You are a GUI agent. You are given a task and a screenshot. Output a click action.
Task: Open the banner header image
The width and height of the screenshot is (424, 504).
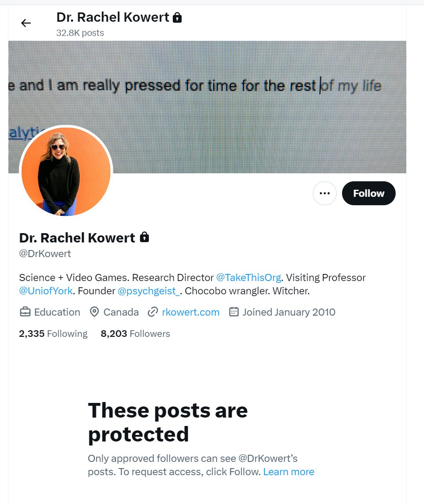[207, 107]
